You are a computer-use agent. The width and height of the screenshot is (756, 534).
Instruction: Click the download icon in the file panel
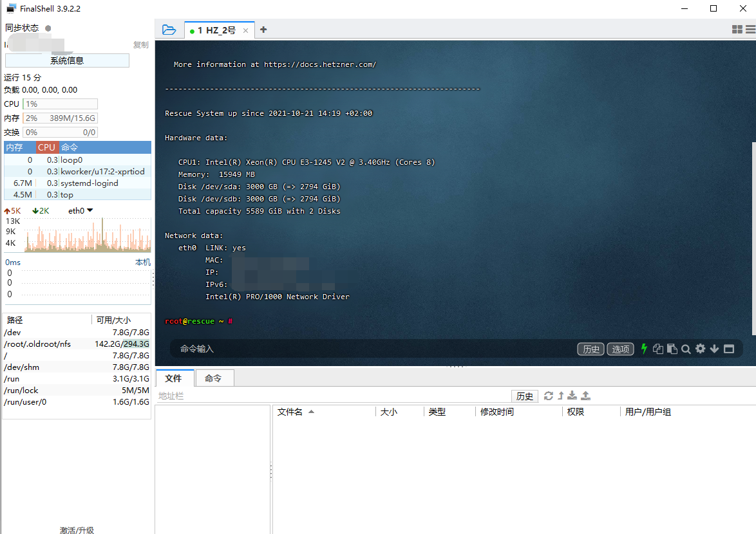572,396
